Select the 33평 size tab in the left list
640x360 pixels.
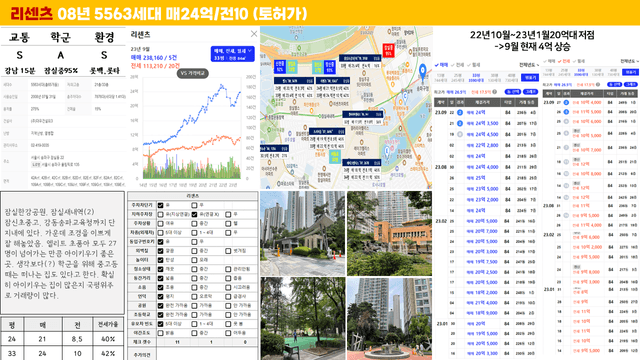coord(476,78)
